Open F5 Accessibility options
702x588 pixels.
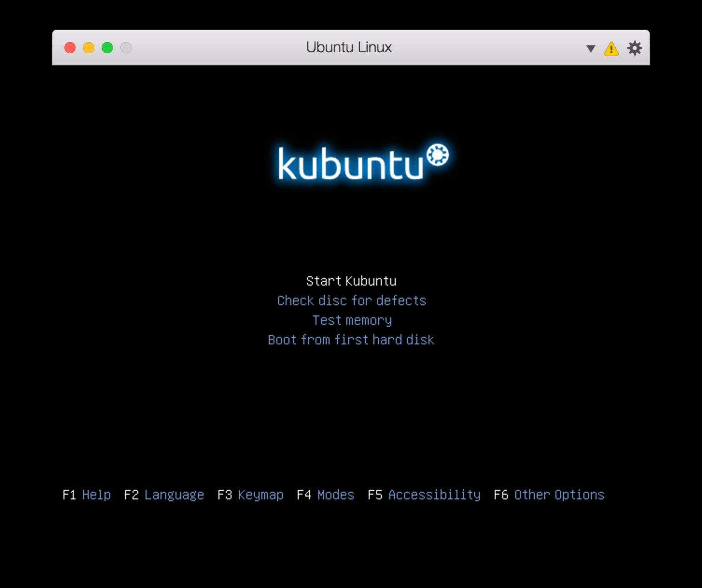[424, 495]
